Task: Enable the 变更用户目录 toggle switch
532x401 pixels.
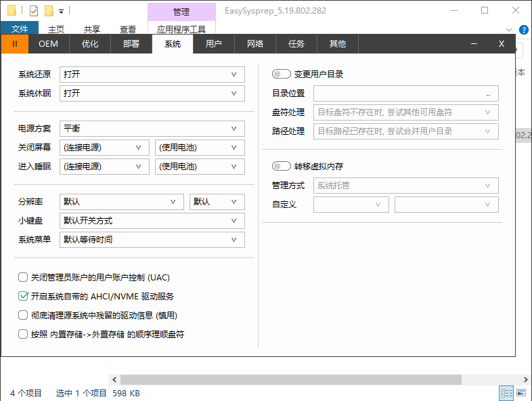Action: (281, 74)
